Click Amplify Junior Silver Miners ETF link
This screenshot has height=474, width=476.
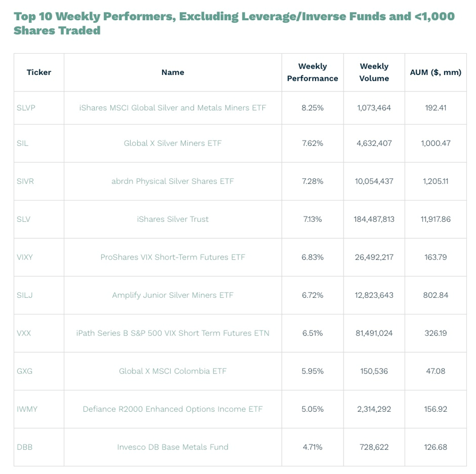(172, 295)
